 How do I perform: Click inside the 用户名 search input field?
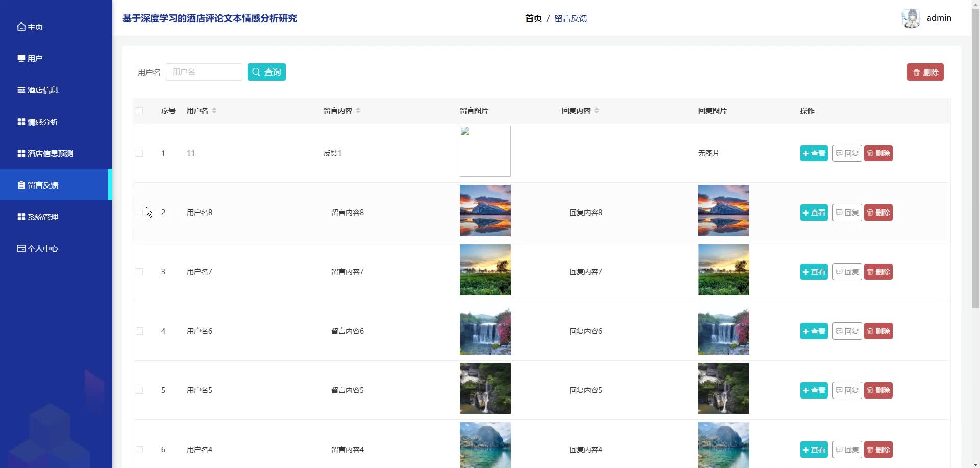(x=204, y=72)
